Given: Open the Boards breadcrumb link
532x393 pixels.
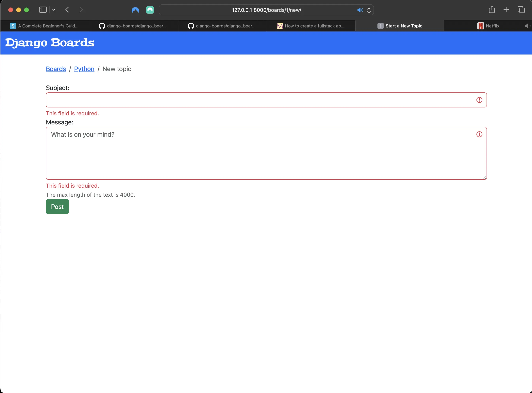Looking at the screenshot, I should 56,69.
